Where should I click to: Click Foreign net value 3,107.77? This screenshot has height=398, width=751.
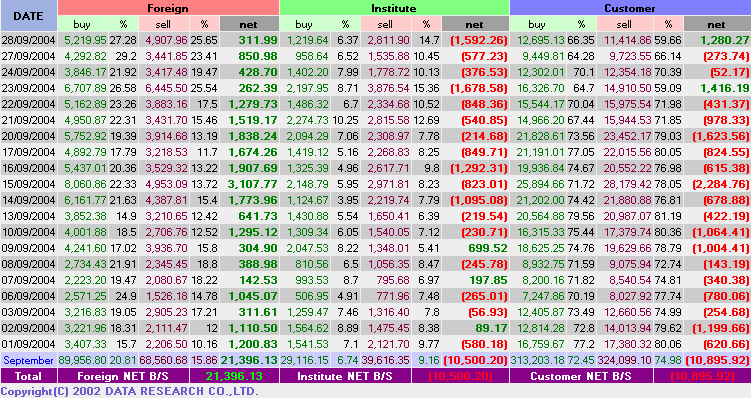tap(252, 184)
